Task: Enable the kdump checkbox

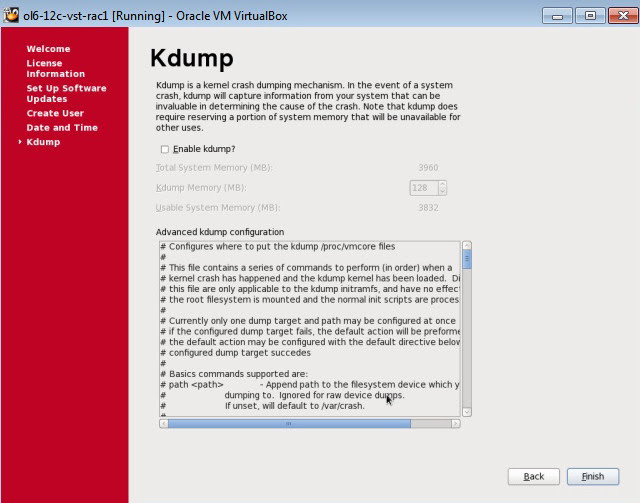Action: [164, 149]
